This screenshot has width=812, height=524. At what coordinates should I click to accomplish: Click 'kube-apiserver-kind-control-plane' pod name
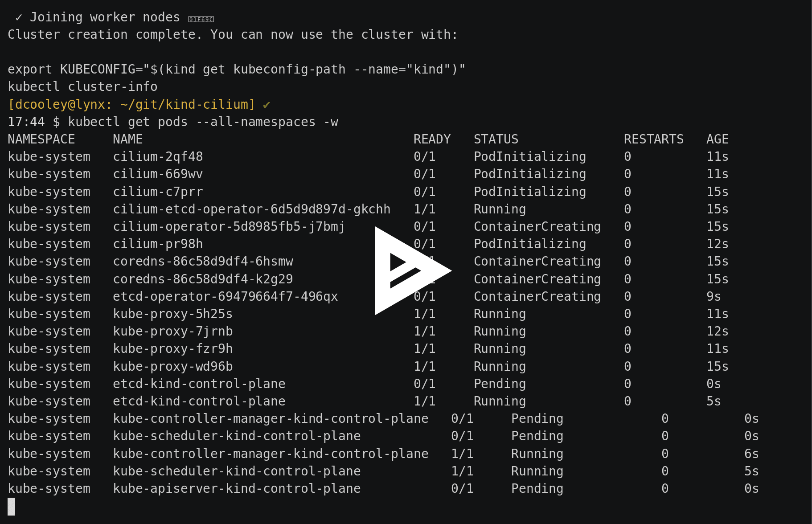pos(237,489)
